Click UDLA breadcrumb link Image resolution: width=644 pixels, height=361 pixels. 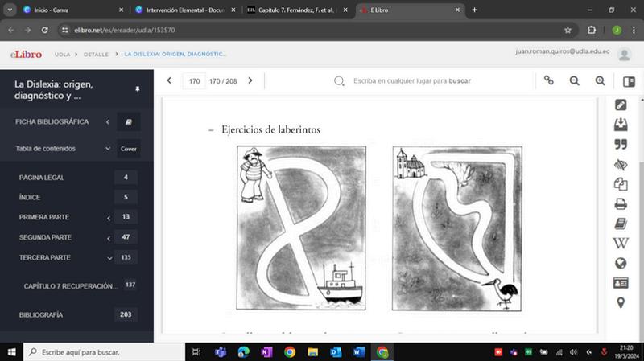(x=63, y=54)
